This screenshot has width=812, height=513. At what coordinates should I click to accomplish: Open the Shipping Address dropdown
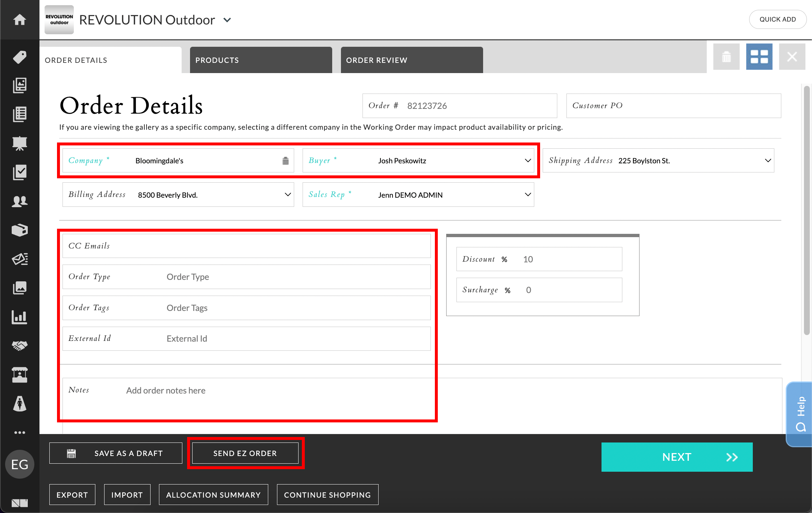659,160
